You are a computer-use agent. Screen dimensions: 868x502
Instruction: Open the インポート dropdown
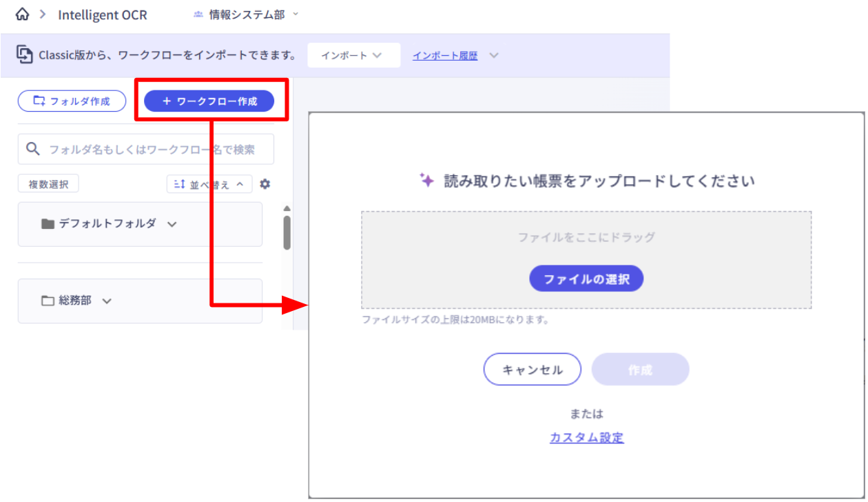pos(353,55)
